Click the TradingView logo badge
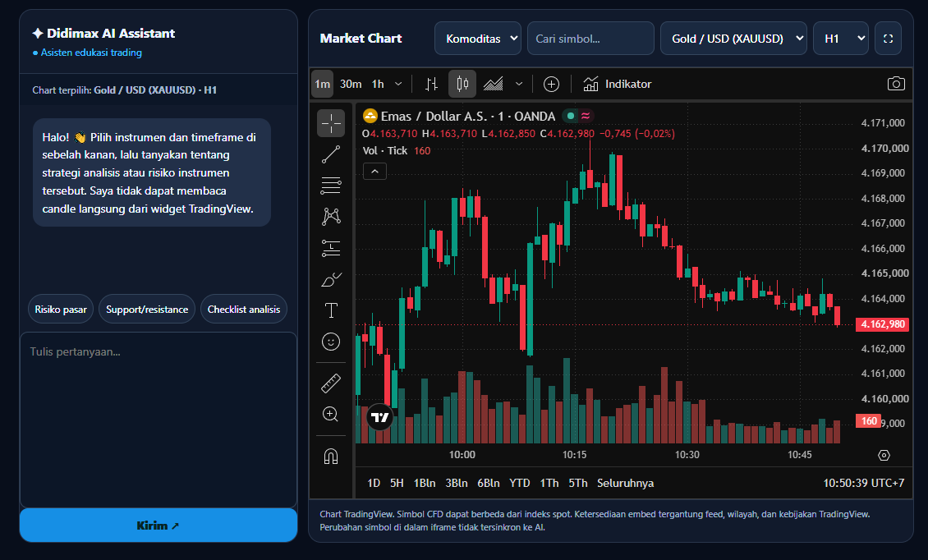928x560 pixels. tap(380, 417)
